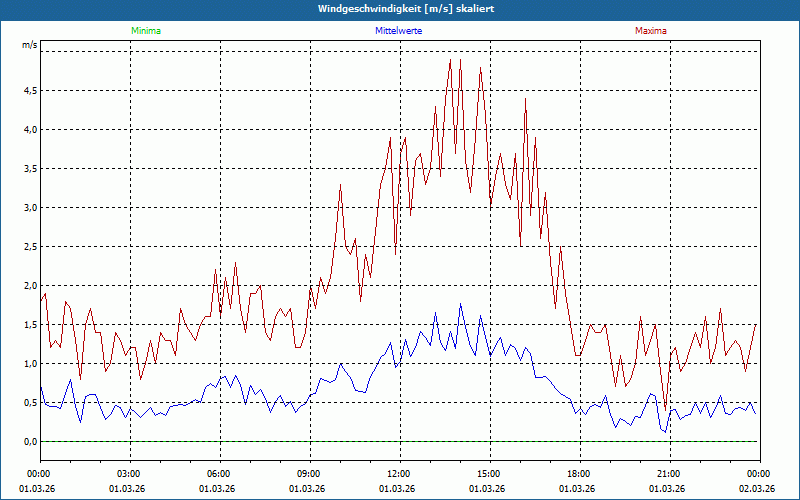Click the red Maxima legend label
The height and width of the screenshot is (500, 800).
[651, 31]
